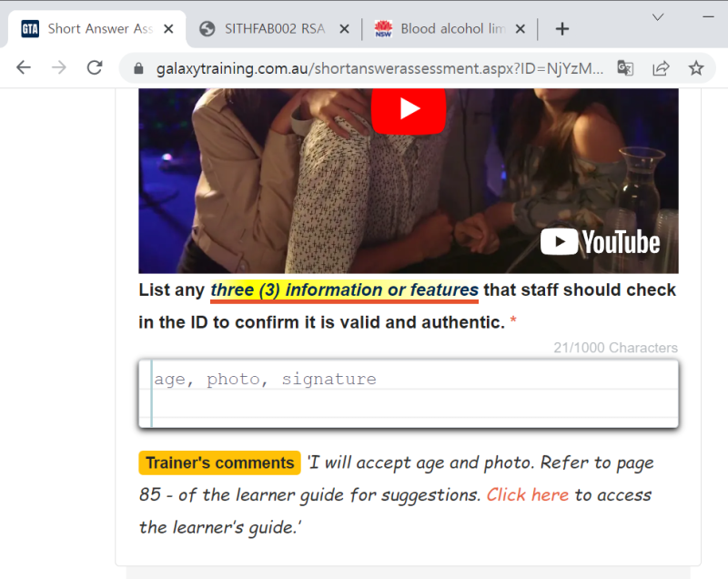Screen dimensions: 728x579
Task: Click the highlighted 'three (3) information or features' text
Action: pyautogui.click(x=345, y=290)
